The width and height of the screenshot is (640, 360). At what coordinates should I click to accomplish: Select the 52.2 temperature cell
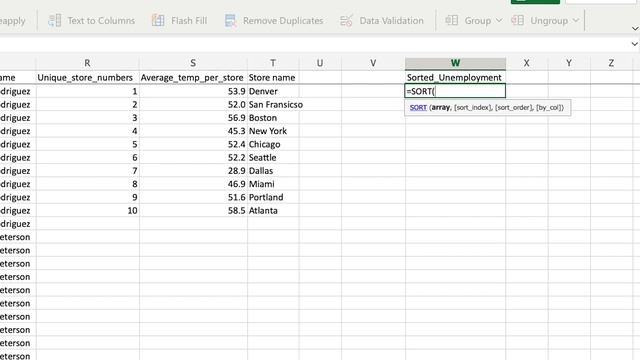coord(193,158)
